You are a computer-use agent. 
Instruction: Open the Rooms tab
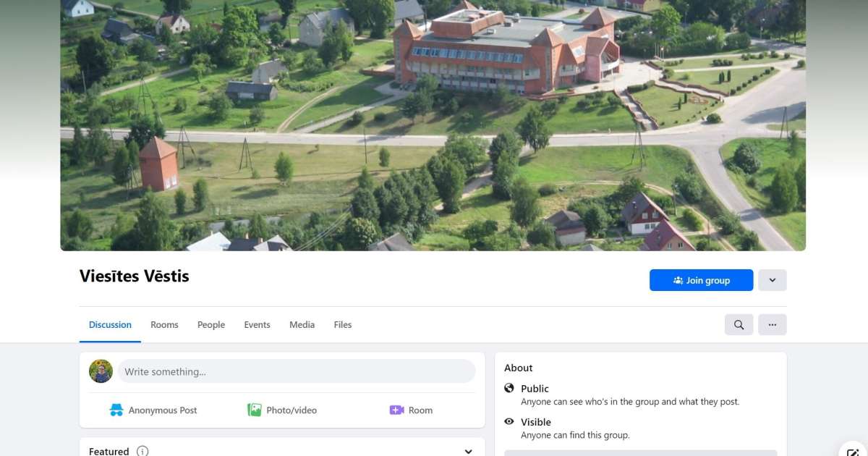(164, 325)
